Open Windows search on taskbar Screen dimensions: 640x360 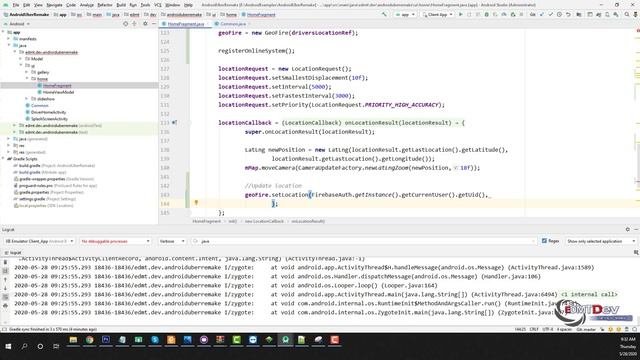(x=24, y=346)
